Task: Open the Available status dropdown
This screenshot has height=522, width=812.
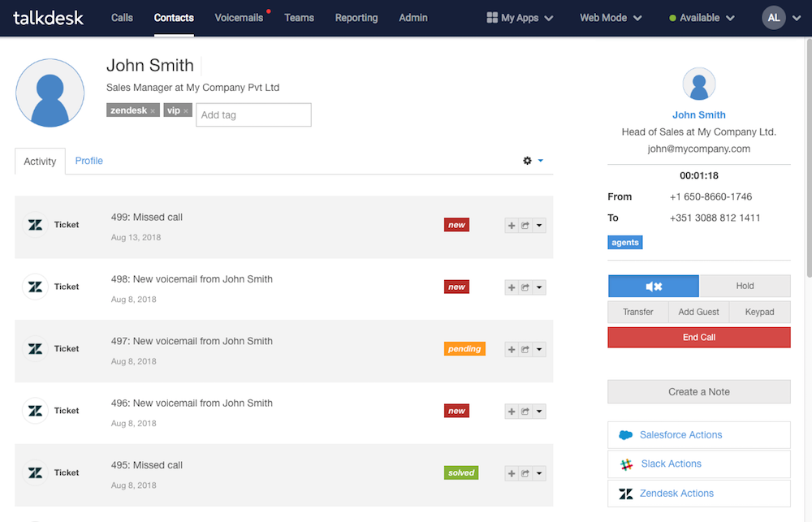Action: coord(702,18)
